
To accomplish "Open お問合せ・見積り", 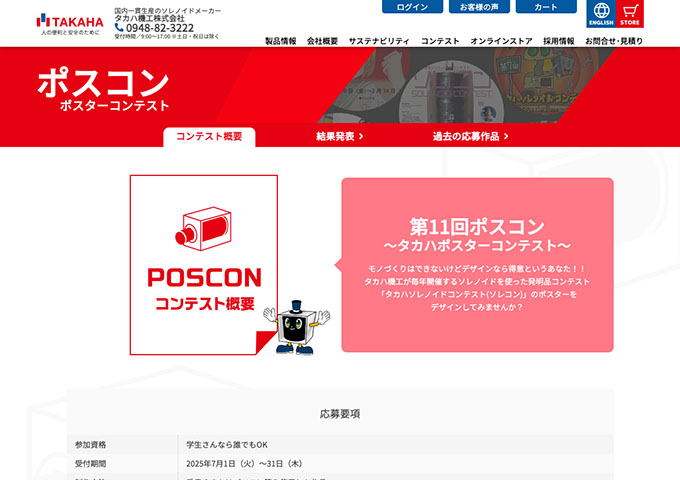I will click(614, 41).
